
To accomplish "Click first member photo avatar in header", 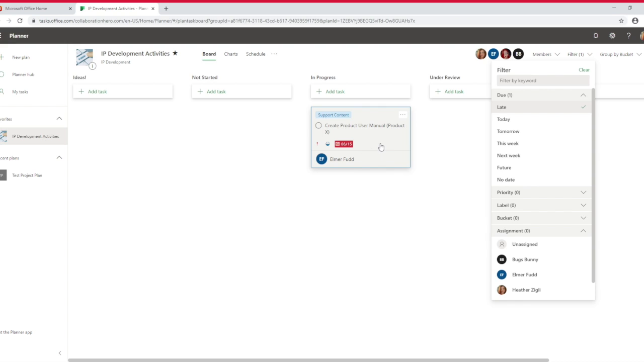I will point(480,54).
